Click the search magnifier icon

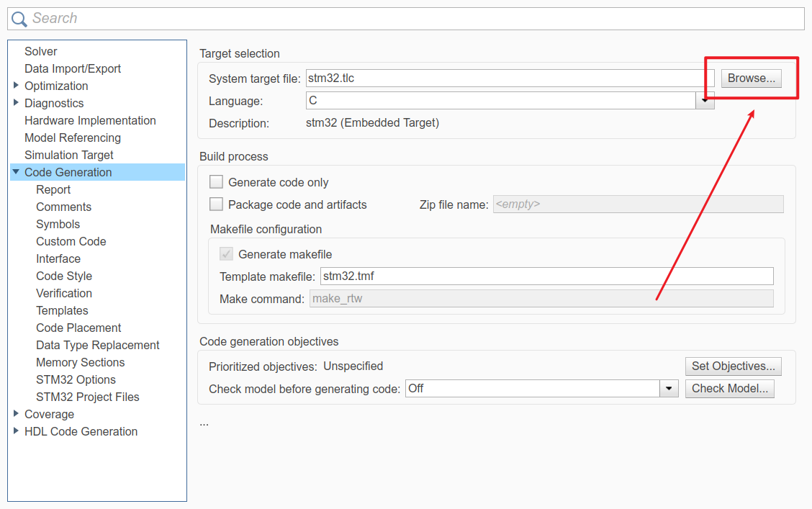tap(19, 19)
